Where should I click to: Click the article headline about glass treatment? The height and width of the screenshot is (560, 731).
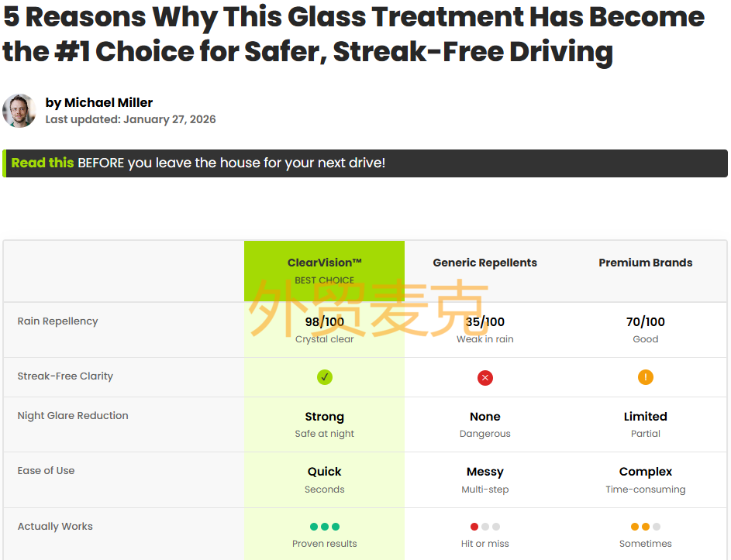point(353,33)
